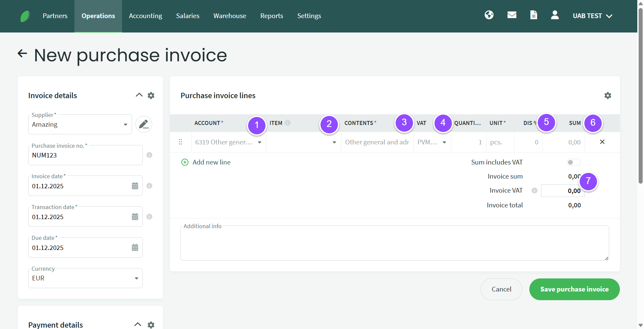Open the Accounting menu
Viewport: 644px width, 329px height.
pyautogui.click(x=145, y=16)
